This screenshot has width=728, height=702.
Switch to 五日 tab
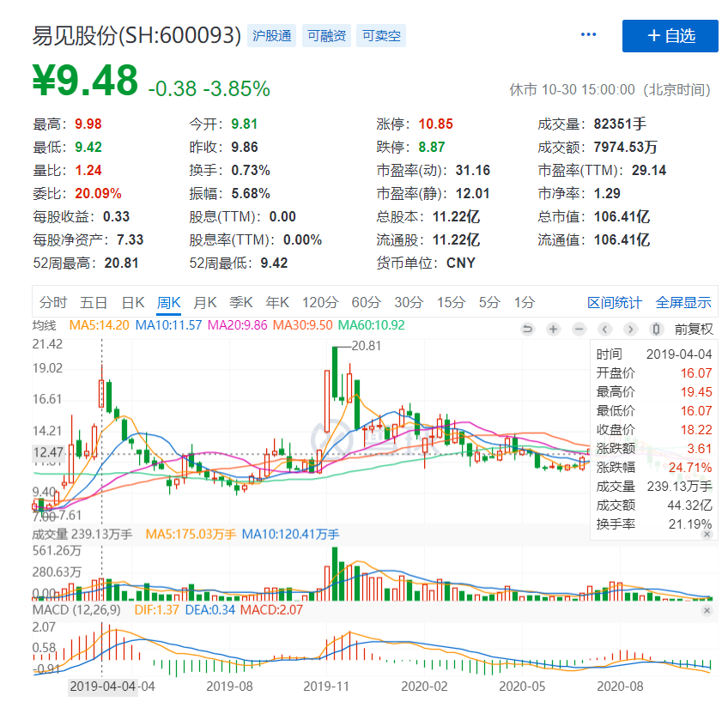(x=94, y=303)
